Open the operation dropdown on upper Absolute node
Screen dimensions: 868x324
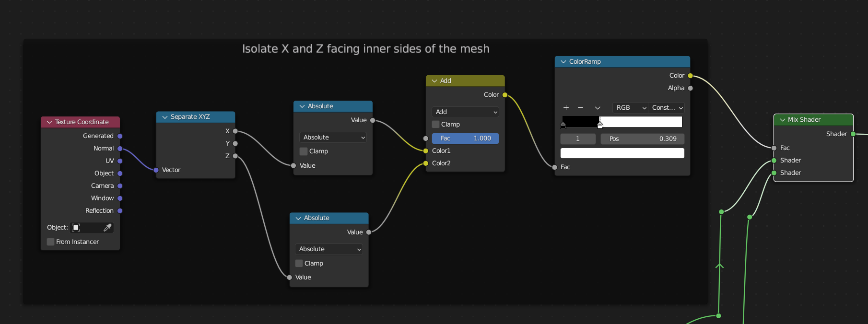tap(333, 138)
